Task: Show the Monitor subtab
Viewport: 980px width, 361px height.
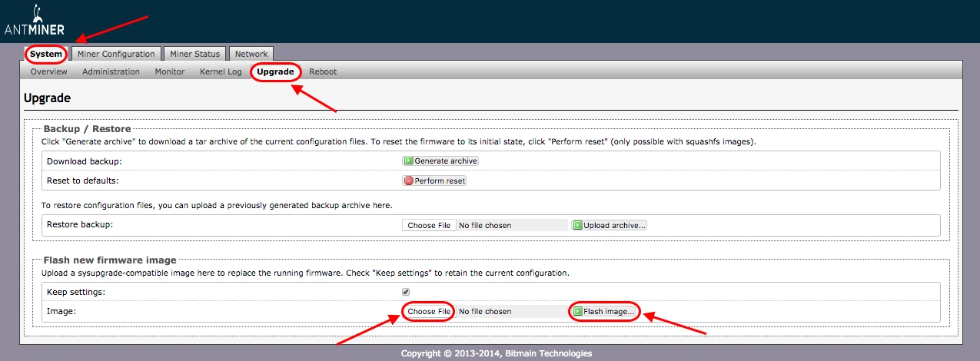Action: (170, 71)
